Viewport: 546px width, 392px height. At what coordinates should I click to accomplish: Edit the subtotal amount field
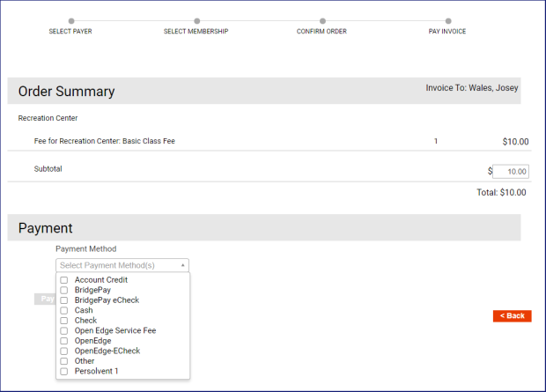(x=510, y=172)
